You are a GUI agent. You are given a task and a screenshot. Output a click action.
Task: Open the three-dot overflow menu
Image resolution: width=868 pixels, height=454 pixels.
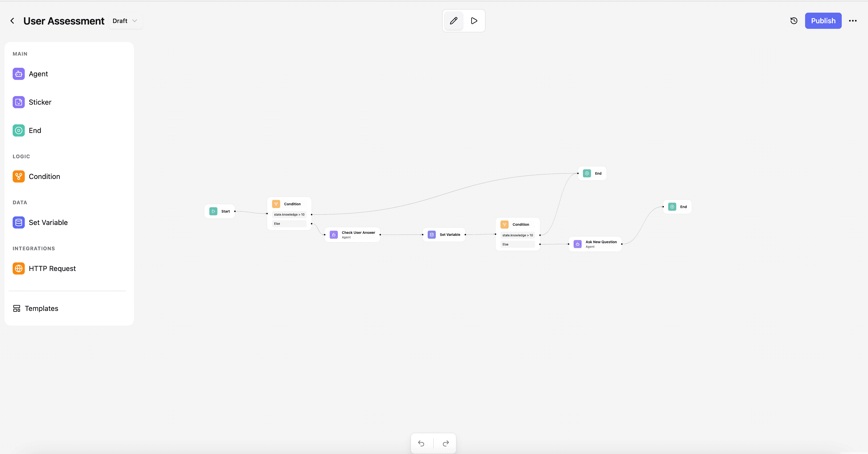853,20
